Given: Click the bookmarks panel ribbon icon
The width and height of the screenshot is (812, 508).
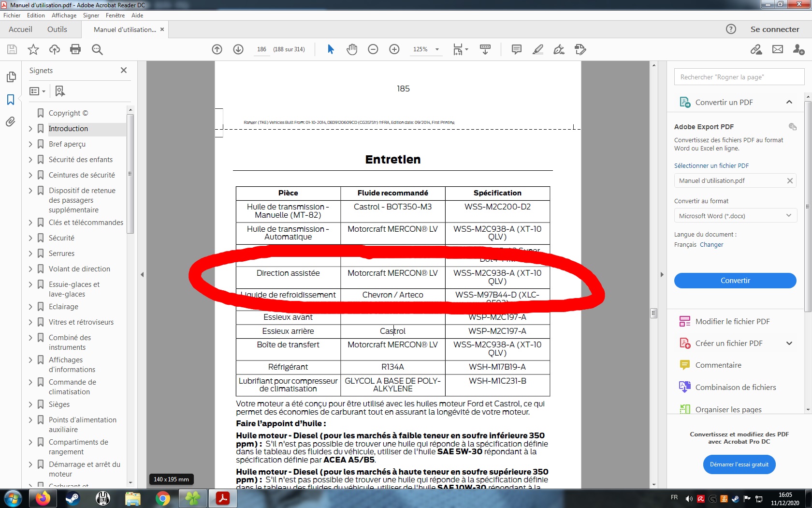Looking at the screenshot, I should (x=11, y=100).
